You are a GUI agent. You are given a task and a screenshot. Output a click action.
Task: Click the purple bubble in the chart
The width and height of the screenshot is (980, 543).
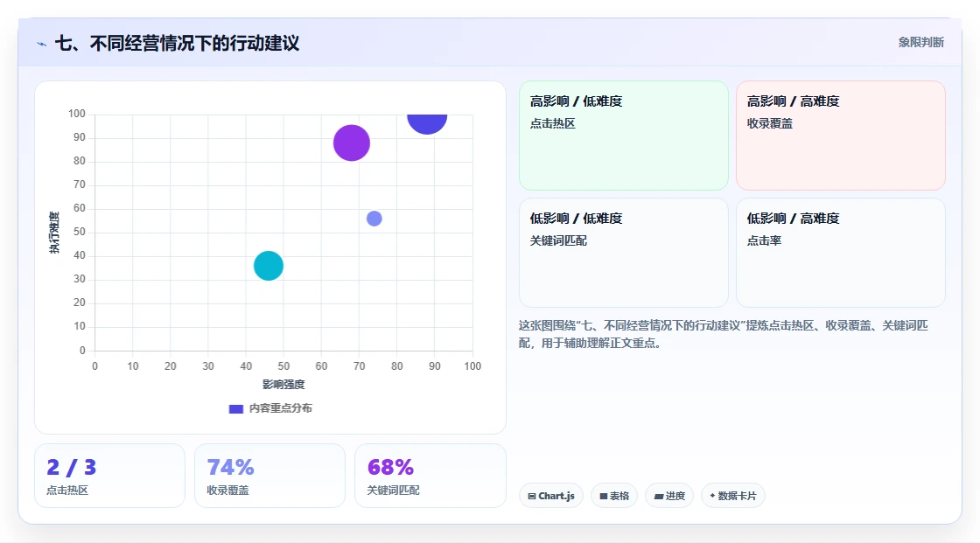click(351, 143)
